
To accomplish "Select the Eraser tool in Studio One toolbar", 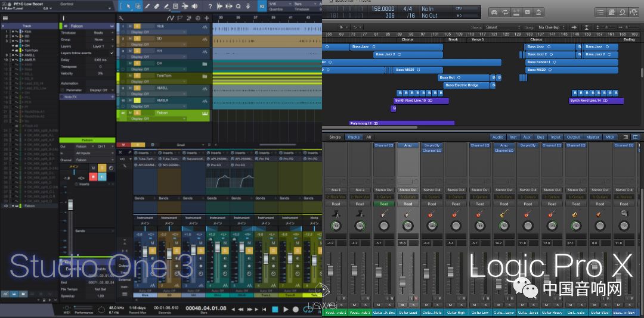I will (157, 6).
